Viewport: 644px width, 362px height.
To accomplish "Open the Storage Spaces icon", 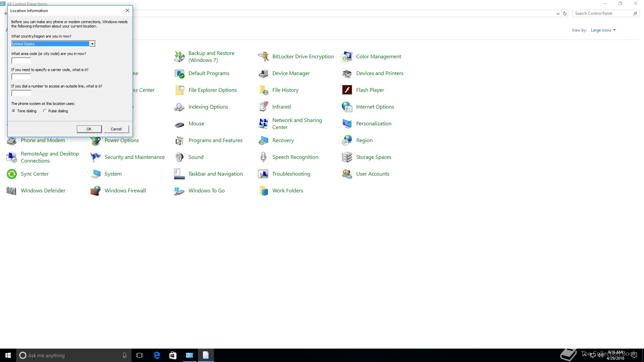I will click(x=347, y=157).
